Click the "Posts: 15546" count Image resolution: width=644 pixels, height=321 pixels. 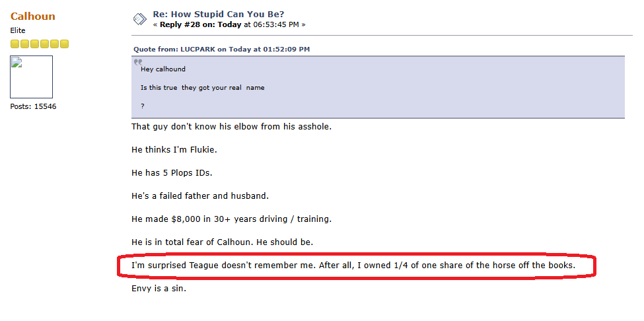33,106
